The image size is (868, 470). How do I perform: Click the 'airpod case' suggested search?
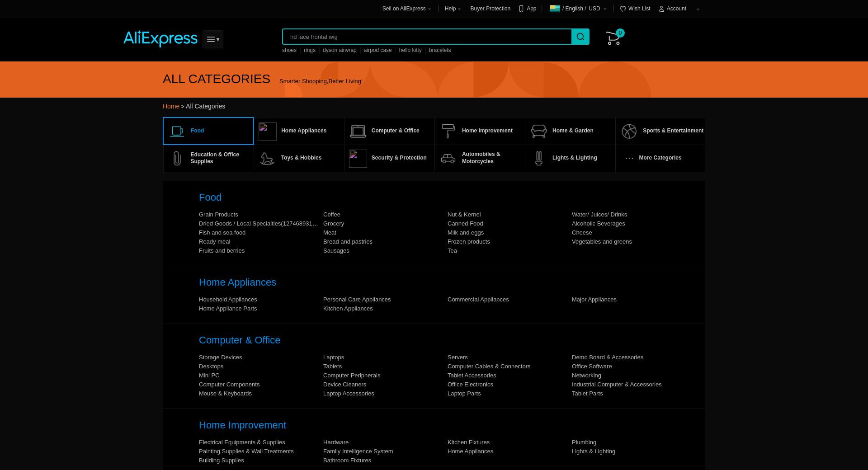pyautogui.click(x=377, y=50)
